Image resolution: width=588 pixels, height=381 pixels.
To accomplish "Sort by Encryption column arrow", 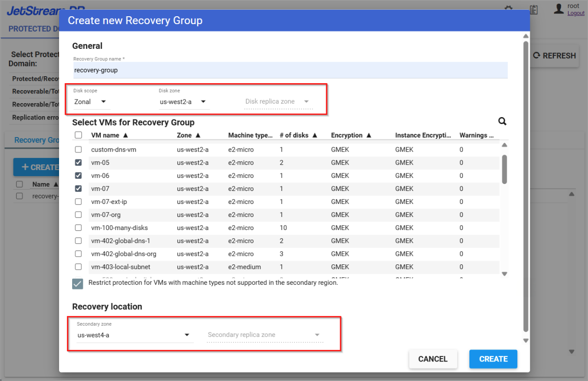I will (369, 135).
